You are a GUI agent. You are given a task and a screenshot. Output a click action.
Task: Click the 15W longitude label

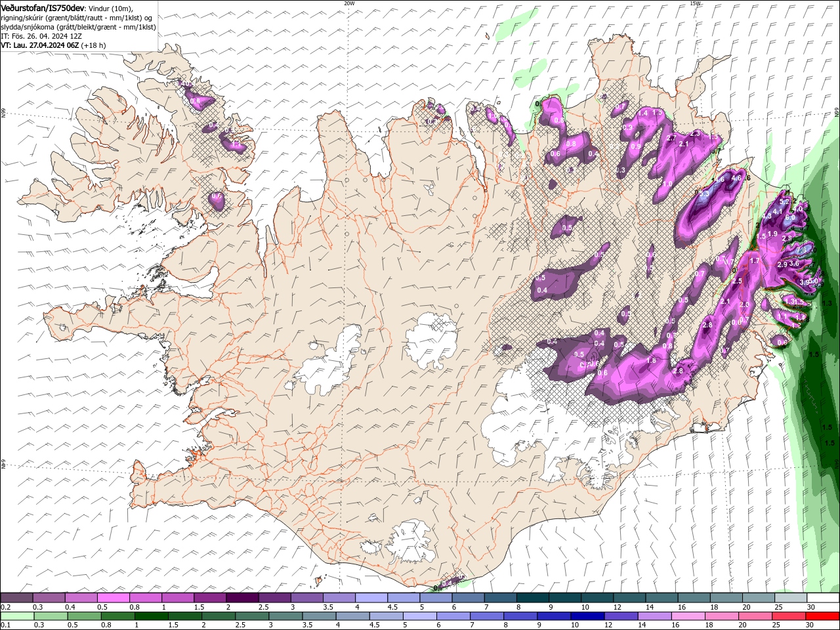coord(695,3)
